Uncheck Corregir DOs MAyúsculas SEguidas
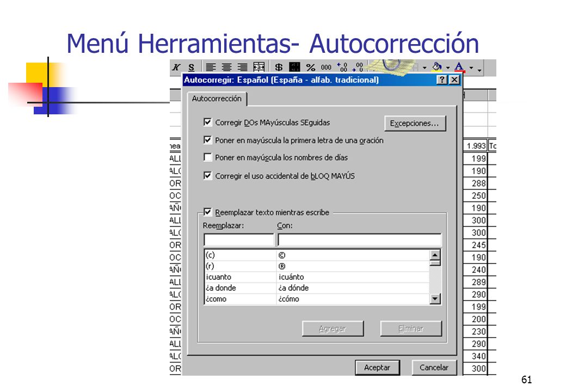Image resolution: width=566 pixels, height=392 pixels. (207, 122)
